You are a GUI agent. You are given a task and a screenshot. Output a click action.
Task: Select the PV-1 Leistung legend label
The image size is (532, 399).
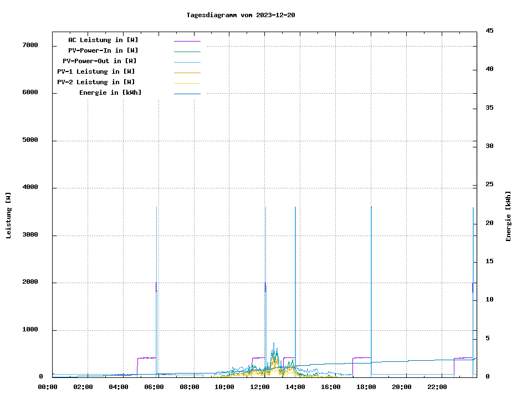point(96,71)
